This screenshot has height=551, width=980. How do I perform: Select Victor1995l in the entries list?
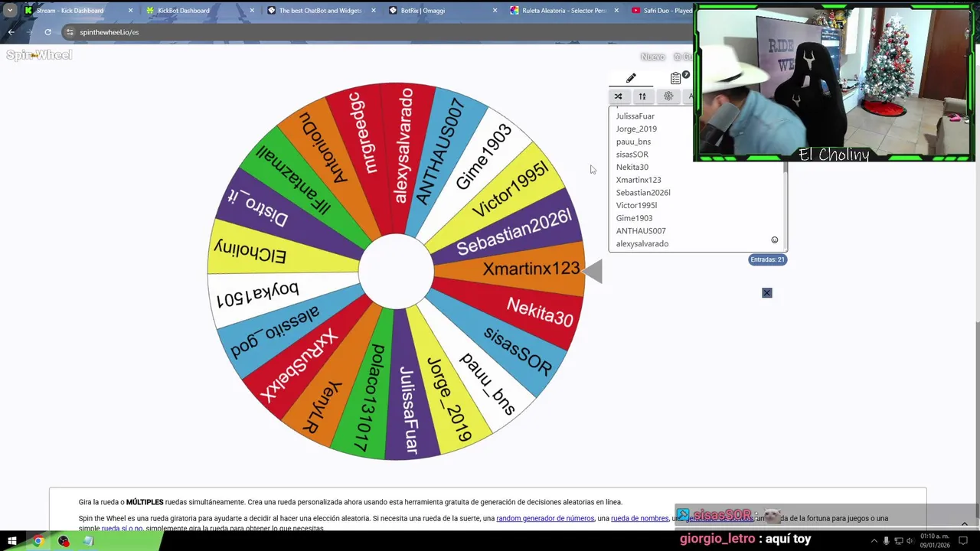tap(636, 205)
